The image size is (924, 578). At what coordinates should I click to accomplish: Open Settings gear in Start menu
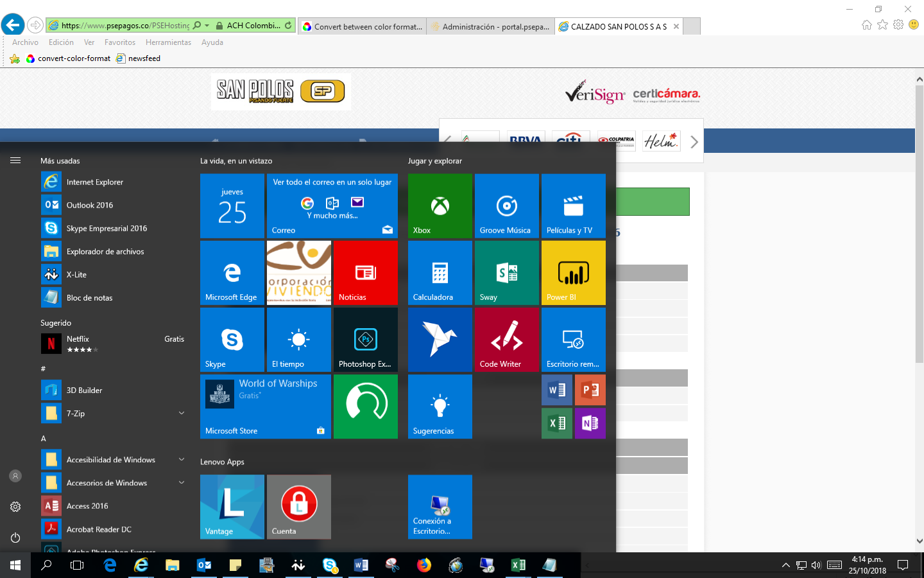(15, 507)
